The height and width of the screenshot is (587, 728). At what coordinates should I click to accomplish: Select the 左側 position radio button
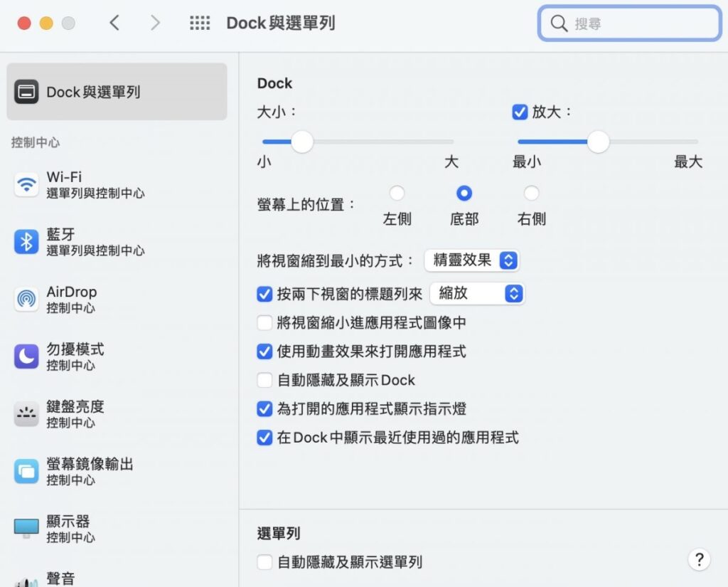pyautogui.click(x=397, y=193)
